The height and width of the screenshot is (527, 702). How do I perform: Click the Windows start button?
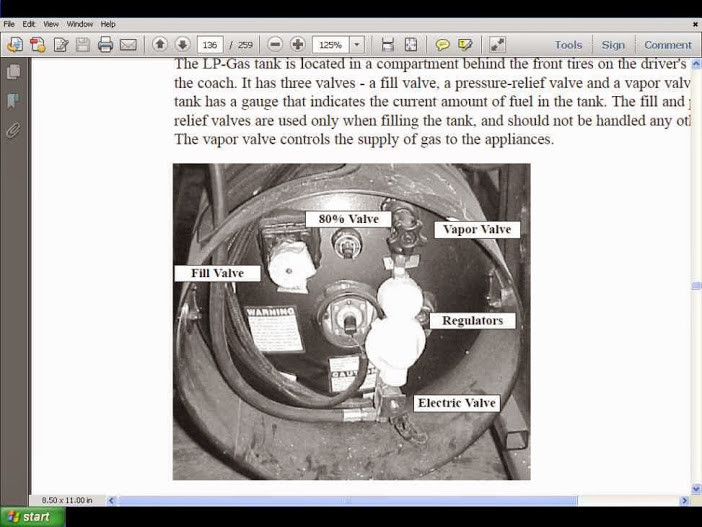[x=32, y=517]
